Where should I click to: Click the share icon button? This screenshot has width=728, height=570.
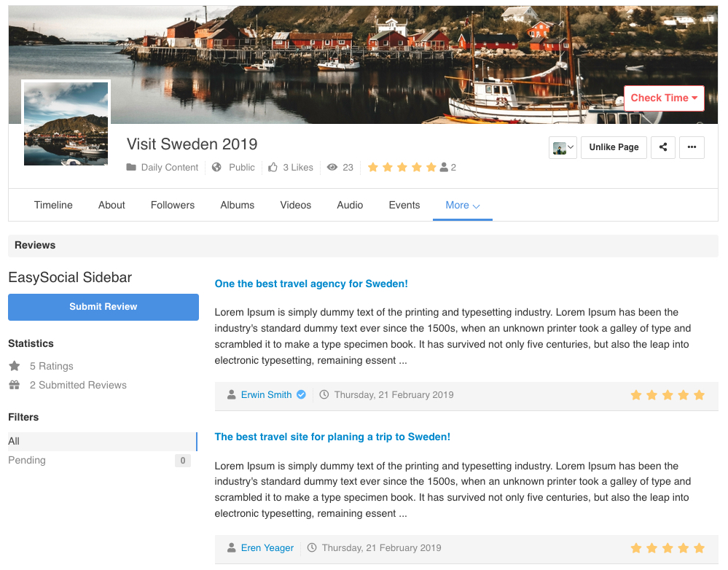coord(662,147)
